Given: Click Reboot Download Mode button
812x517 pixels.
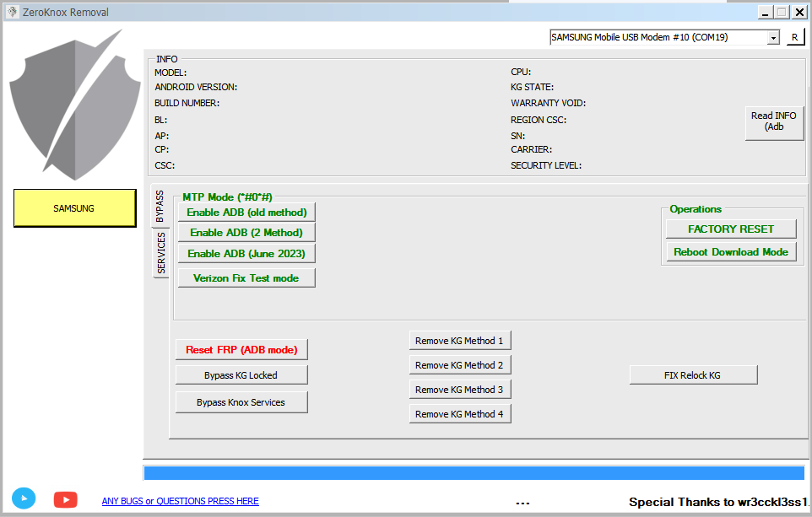Looking at the screenshot, I should [x=731, y=252].
